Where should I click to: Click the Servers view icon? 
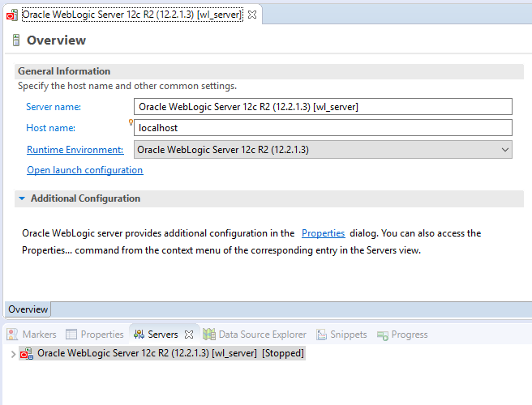click(x=139, y=335)
